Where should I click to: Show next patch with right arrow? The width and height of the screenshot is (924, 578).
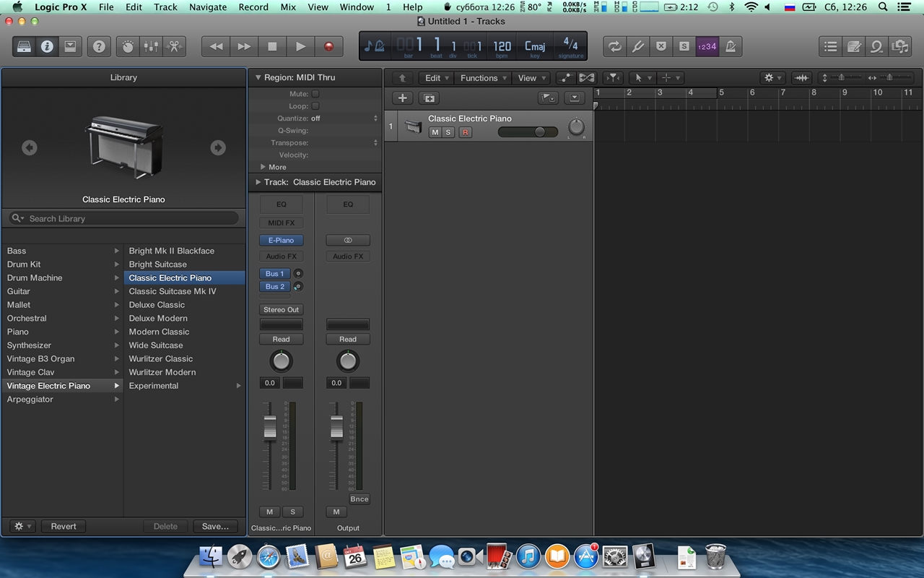point(218,147)
